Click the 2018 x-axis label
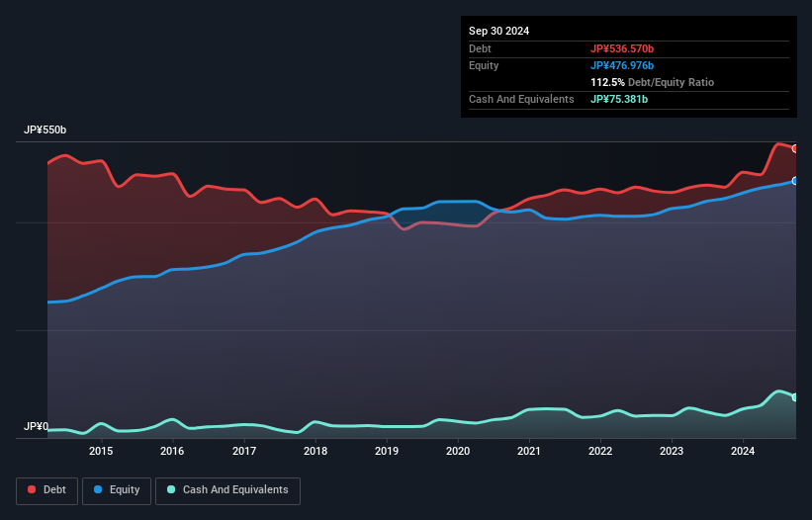The width and height of the screenshot is (812, 520). click(316, 451)
